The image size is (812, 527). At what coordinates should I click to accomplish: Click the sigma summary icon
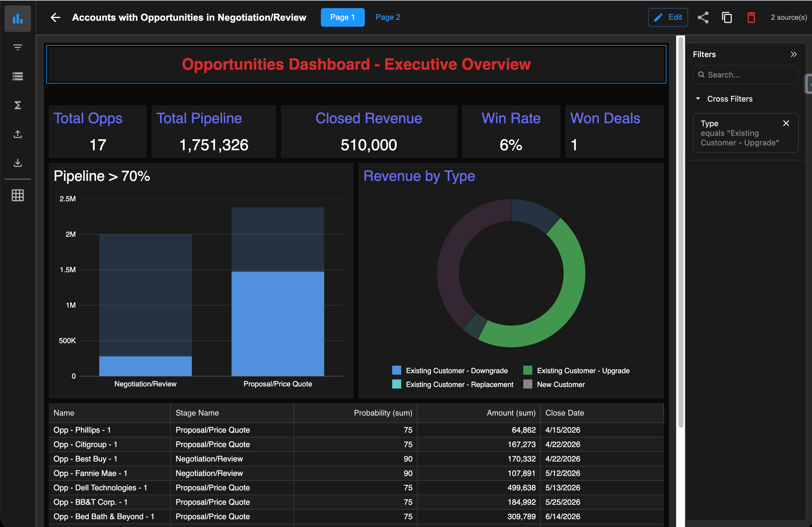17,105
